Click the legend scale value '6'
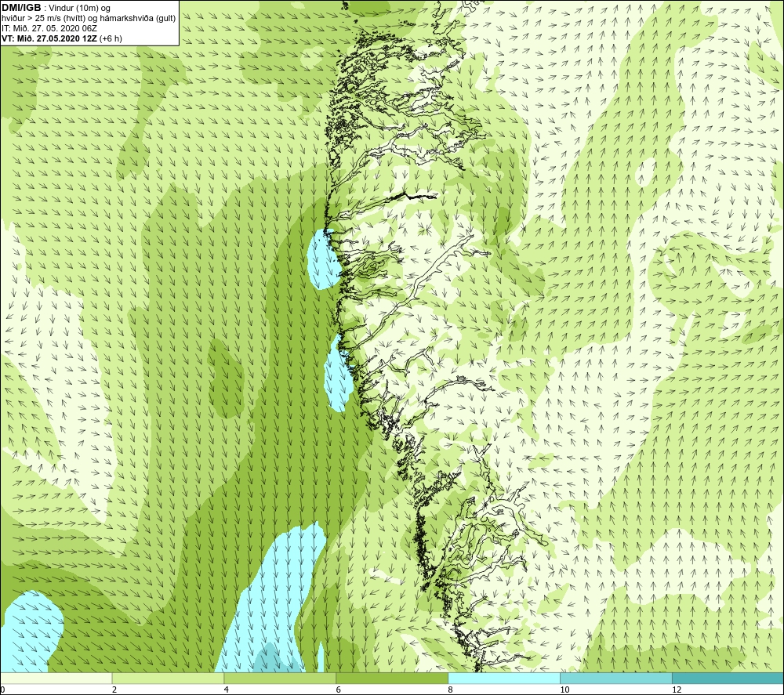The image size is (784, 695). coord(339,690)
